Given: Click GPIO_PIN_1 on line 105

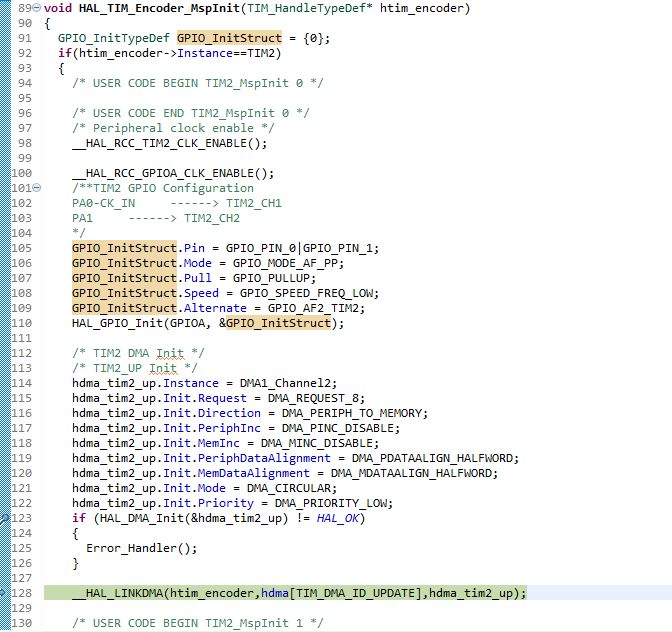Looking at the screenshot, I should pyautogui.click(x=337, y=248).
